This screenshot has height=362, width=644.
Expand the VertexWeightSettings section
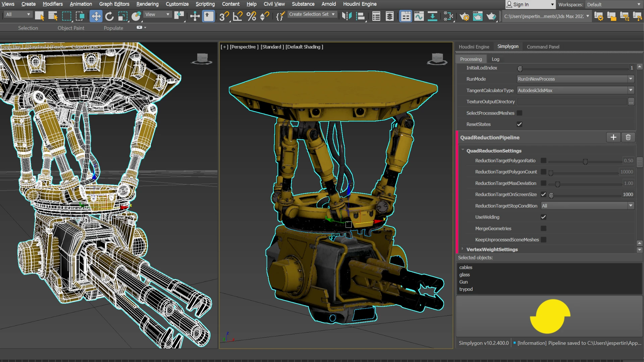coord(463,249)
